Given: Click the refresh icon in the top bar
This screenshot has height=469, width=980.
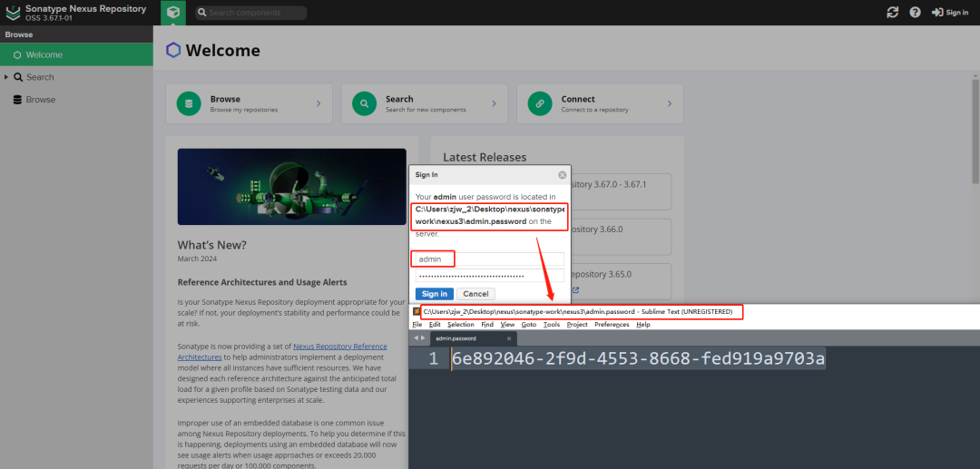Looking at the screenshot, I should coord(893,13).
